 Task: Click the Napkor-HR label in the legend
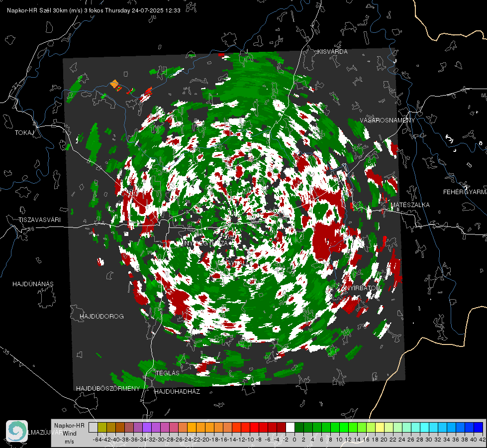click(x=69, y=426)
